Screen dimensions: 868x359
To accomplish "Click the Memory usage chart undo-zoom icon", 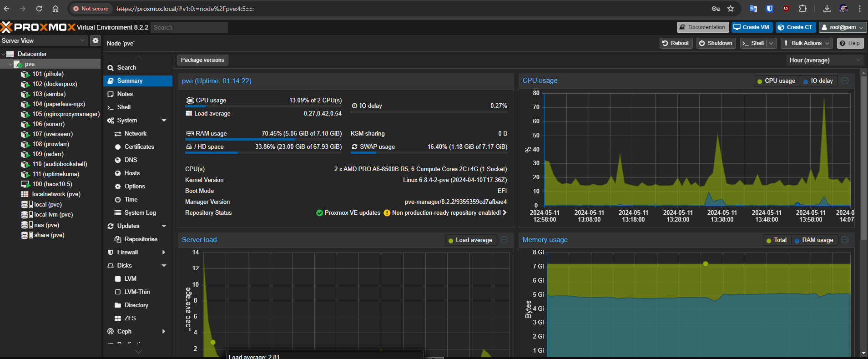I will 845,240.
